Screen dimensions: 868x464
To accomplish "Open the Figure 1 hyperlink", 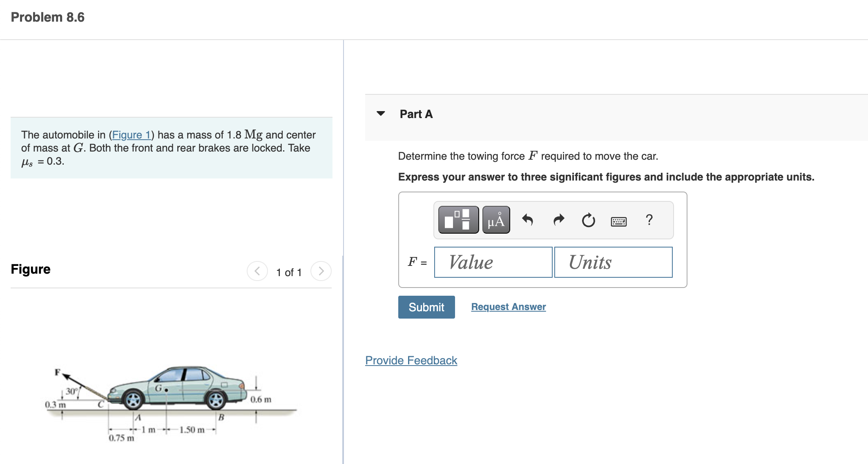I will point(132,135).
